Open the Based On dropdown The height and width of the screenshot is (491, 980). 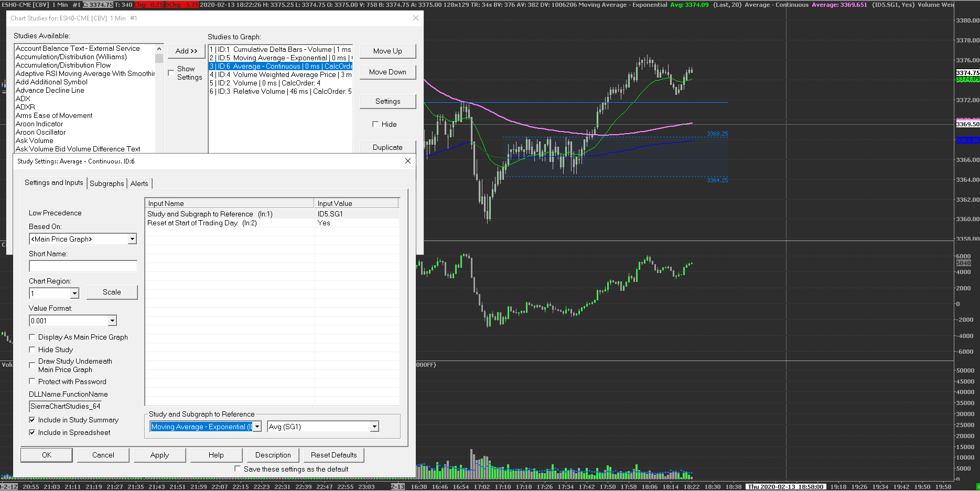click(132, 239)
